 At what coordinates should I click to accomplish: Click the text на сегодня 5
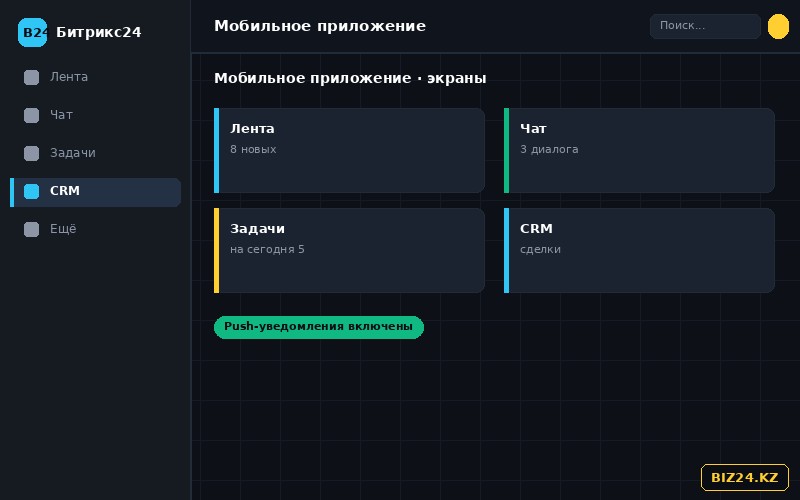tap(267, 249)
